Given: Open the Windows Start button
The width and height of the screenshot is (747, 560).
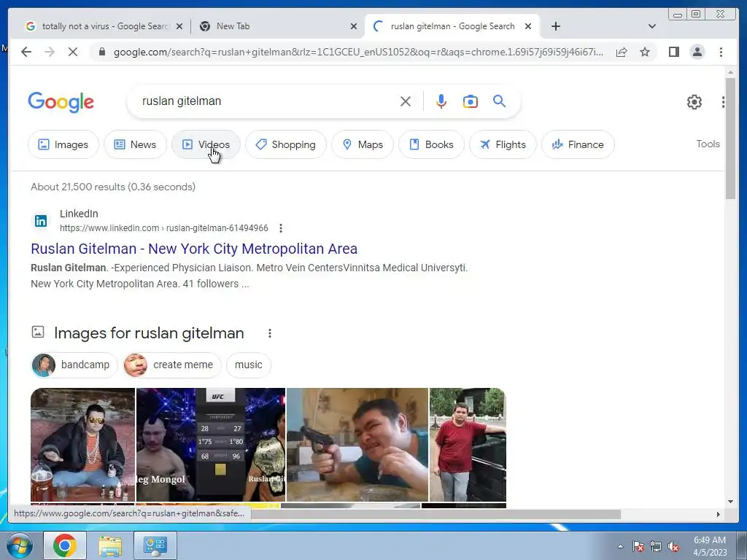Looking at the screenshot, I should (20, 545).
